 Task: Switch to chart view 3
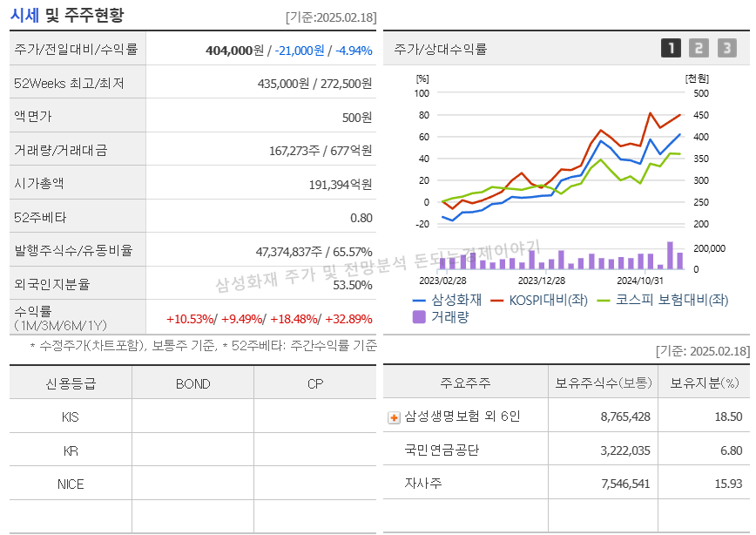pyautogui.click(x=727, y=48)
